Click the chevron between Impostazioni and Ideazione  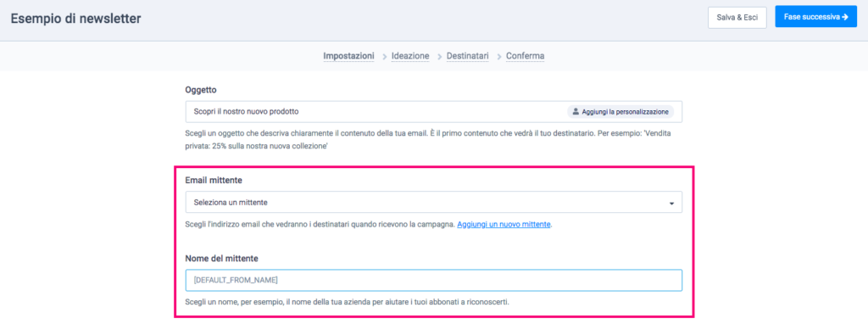point(384,57)
